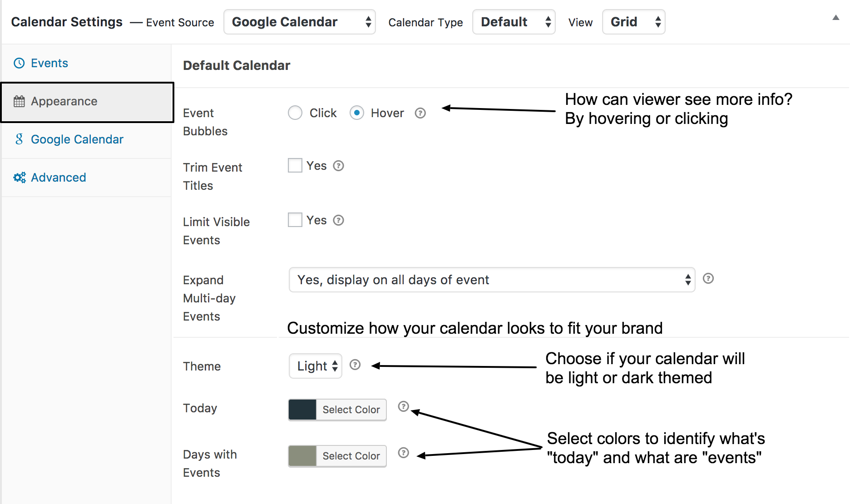Image resolution: width=850 pixels, height=504 pixels.
Task: Show help for Trim Event Titles
Action: (x=338, y=166)
